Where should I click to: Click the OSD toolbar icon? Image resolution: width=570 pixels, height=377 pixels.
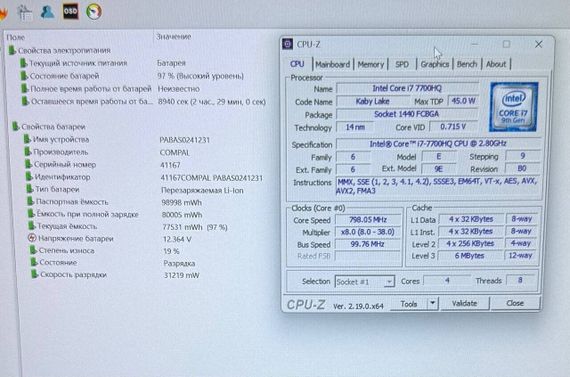coord(70,11)
